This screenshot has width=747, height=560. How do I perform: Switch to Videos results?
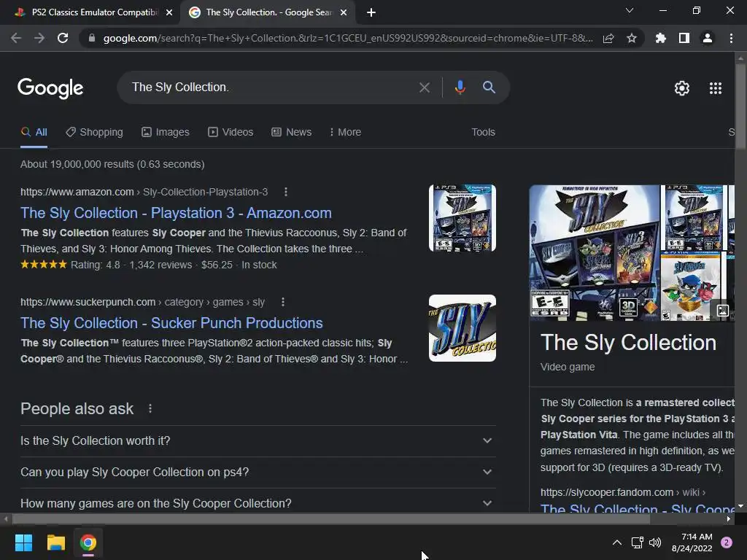231,132
